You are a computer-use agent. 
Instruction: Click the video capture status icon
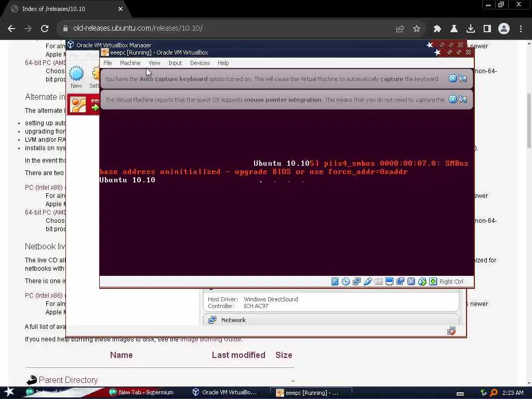tap(401, 282)
